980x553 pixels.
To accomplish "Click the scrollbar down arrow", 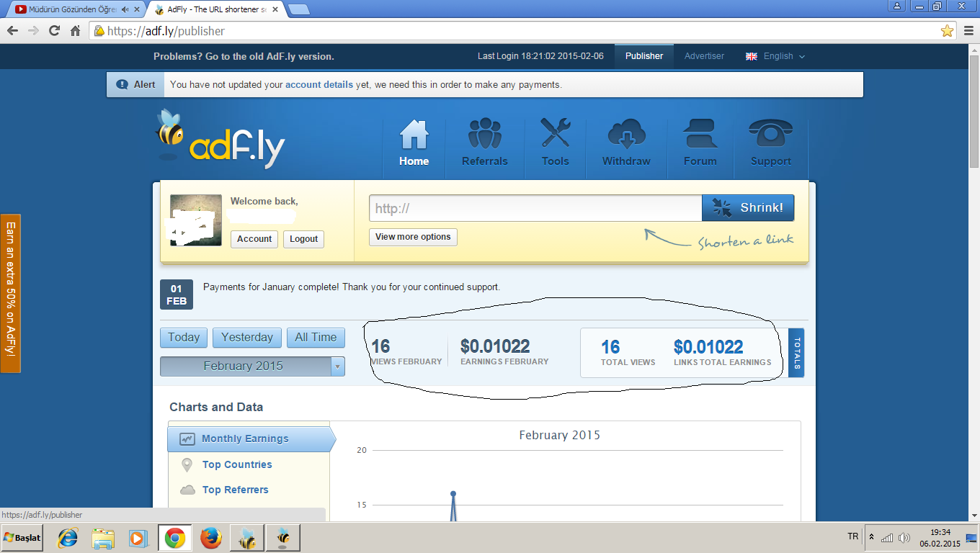I will pyautogui.click(x=974, y=516).
